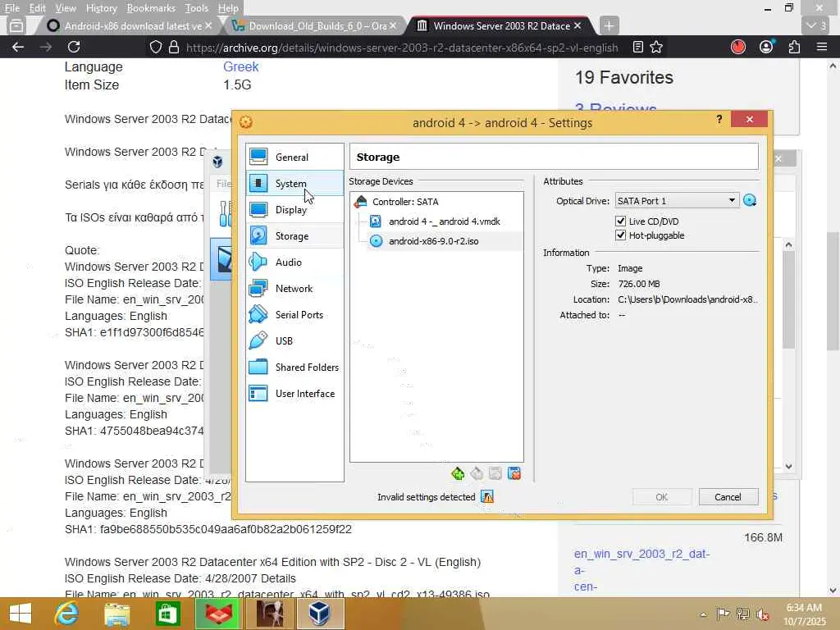Open the User Interface settings category

point(294,393)
